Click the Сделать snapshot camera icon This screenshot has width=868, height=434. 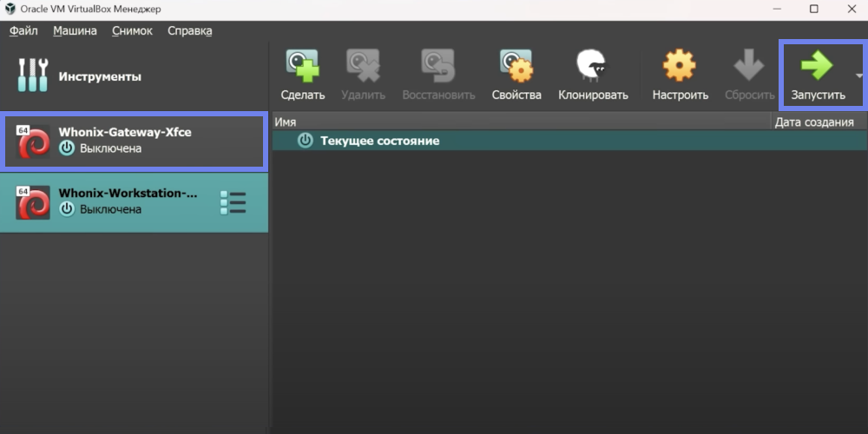coord(303,66)
